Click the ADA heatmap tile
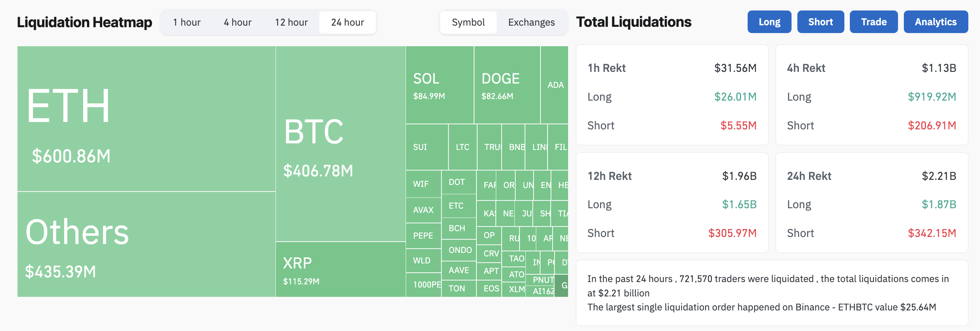Screen dimensions: 980x331 pyautogui.click(x=555, y=85)
